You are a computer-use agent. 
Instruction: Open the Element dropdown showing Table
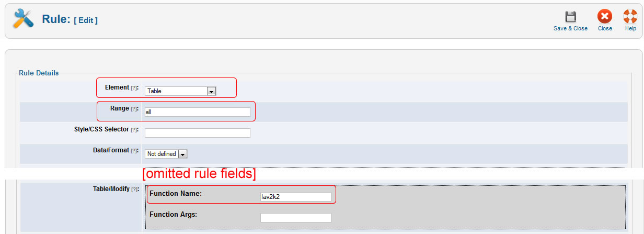pyautogui.click(x=180, y=91)
